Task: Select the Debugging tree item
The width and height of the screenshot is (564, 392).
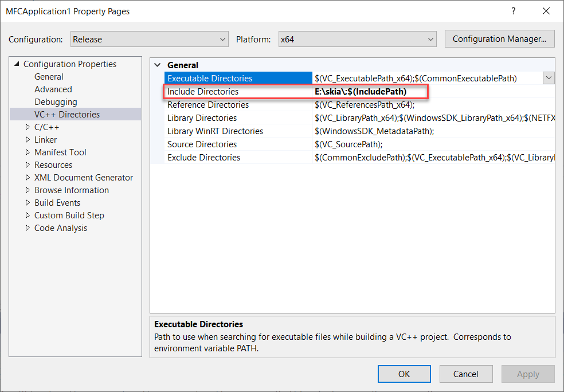Action: coord(56,102)
